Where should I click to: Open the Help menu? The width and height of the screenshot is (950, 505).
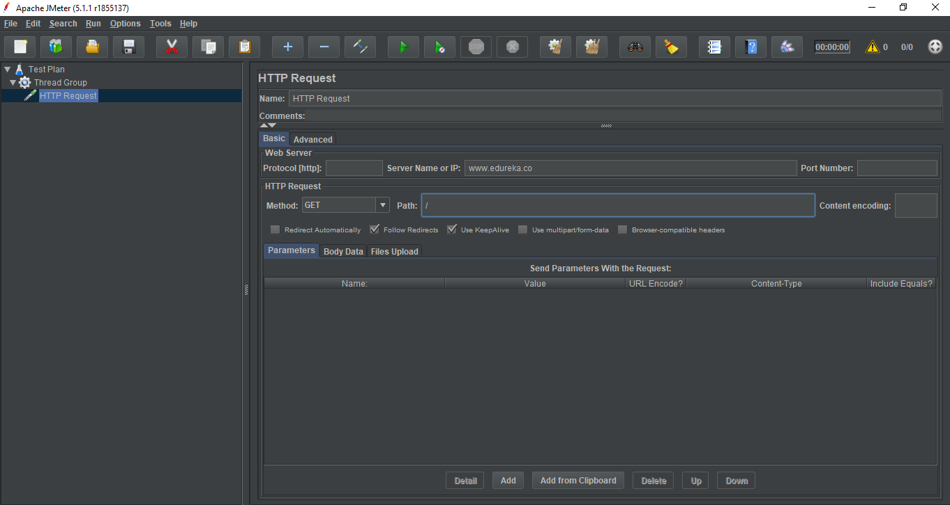click(x=188, y=24)
